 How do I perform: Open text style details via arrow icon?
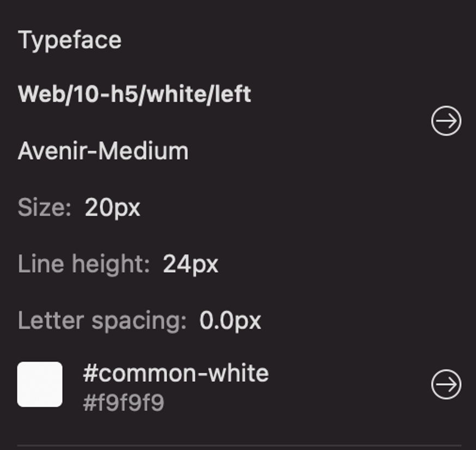pyautogui.click(x=446, y=121)
